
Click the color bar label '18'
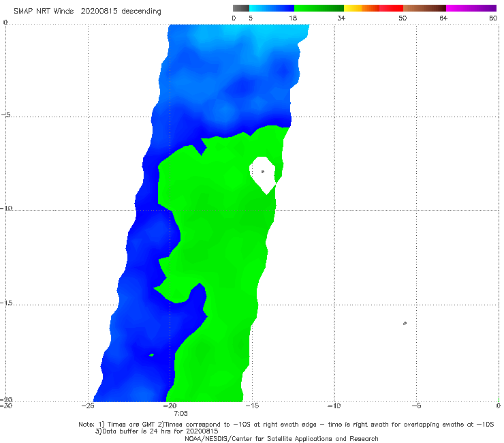pyautogui.click(x=293, y=18)
